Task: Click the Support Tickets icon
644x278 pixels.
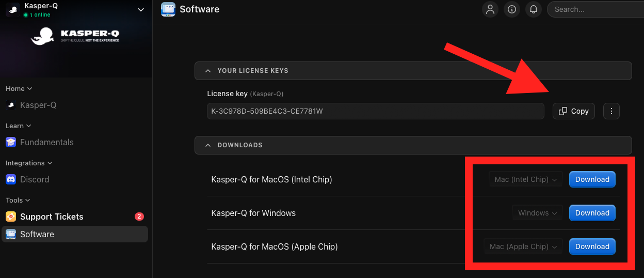Action: click(11, 217)
